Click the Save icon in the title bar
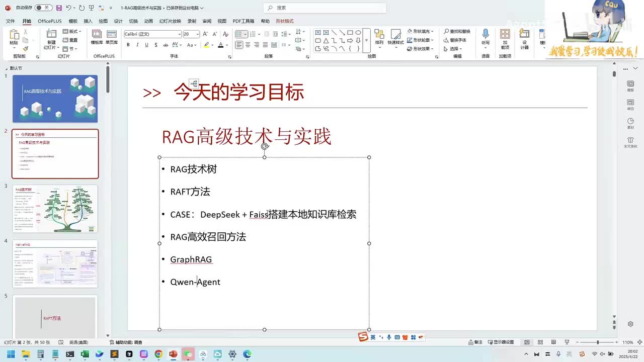 point(59,8)
